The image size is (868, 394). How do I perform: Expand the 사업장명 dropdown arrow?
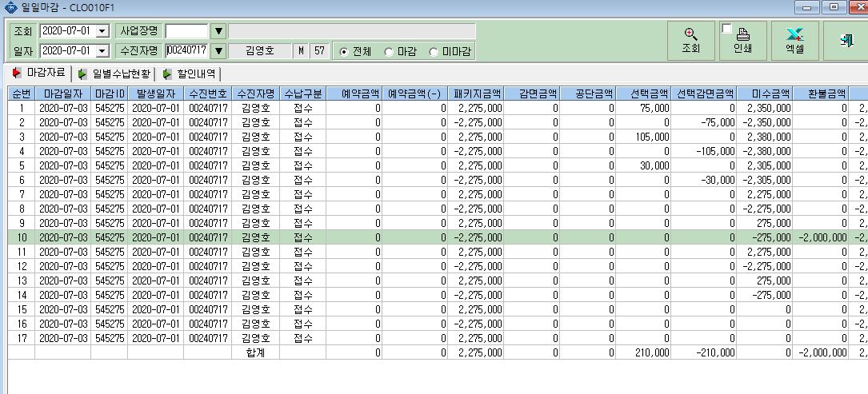point(218,31)
